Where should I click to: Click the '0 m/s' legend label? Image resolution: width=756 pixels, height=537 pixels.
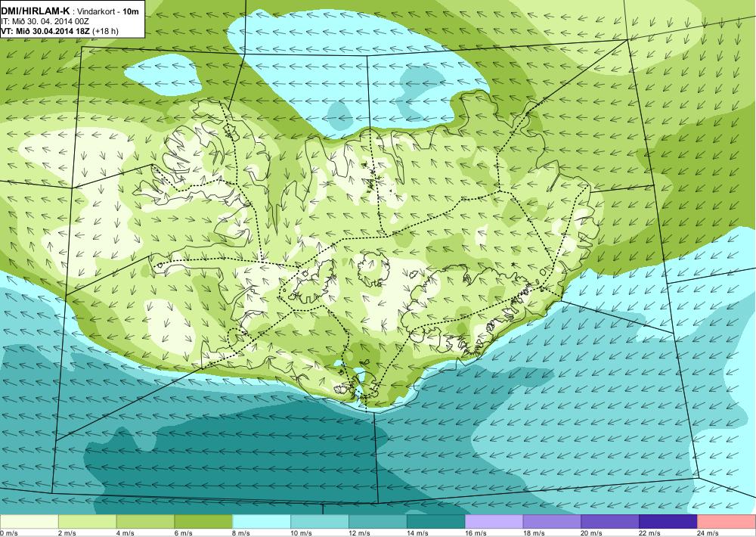pyautogui.click(x=9, y=533)
